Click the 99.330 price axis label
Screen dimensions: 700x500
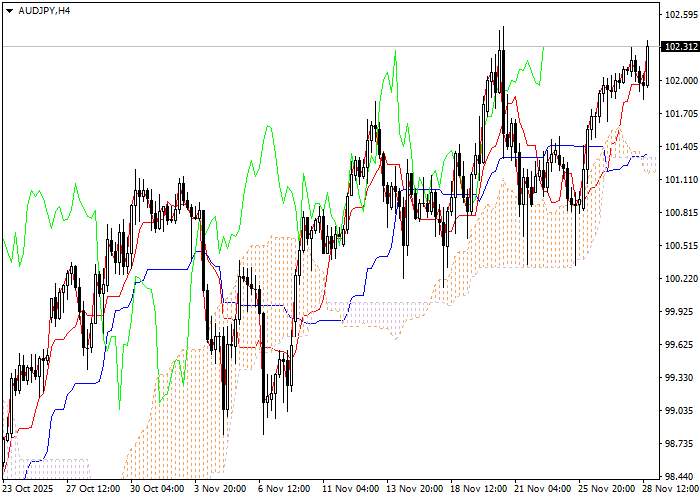(x=681, y=378)
